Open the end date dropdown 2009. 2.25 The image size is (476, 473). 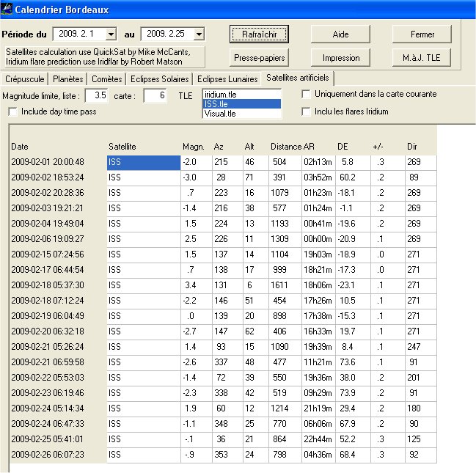click(199, 34)
